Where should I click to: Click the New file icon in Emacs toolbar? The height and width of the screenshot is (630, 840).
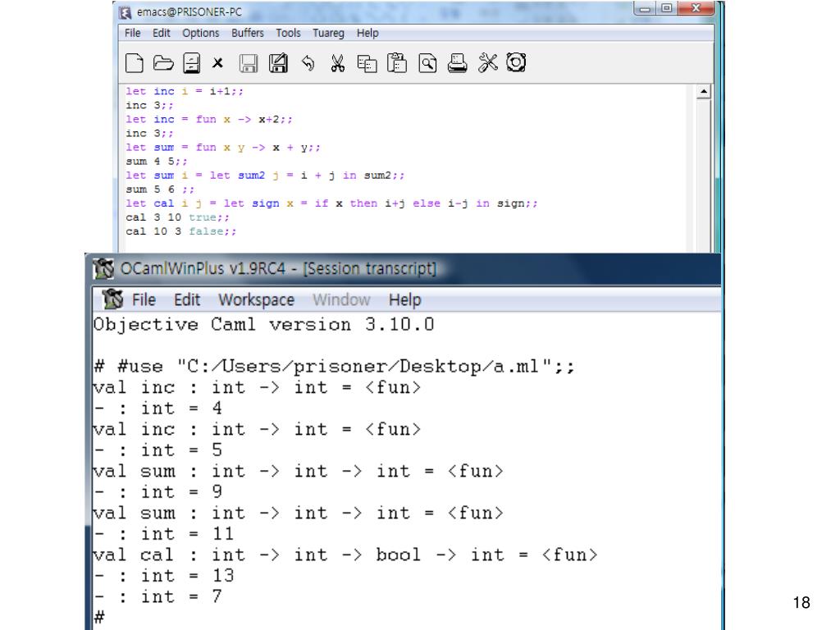click(134, 62)
